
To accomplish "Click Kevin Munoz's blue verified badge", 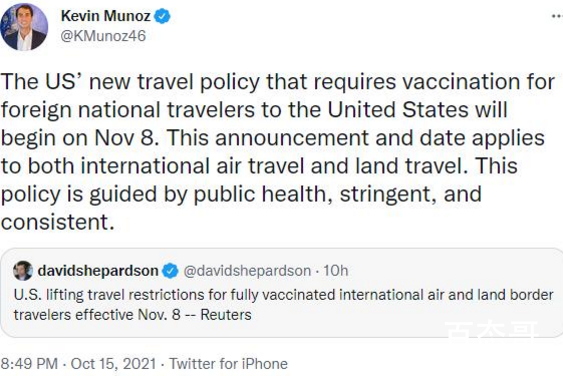I will tap(162, 17).
